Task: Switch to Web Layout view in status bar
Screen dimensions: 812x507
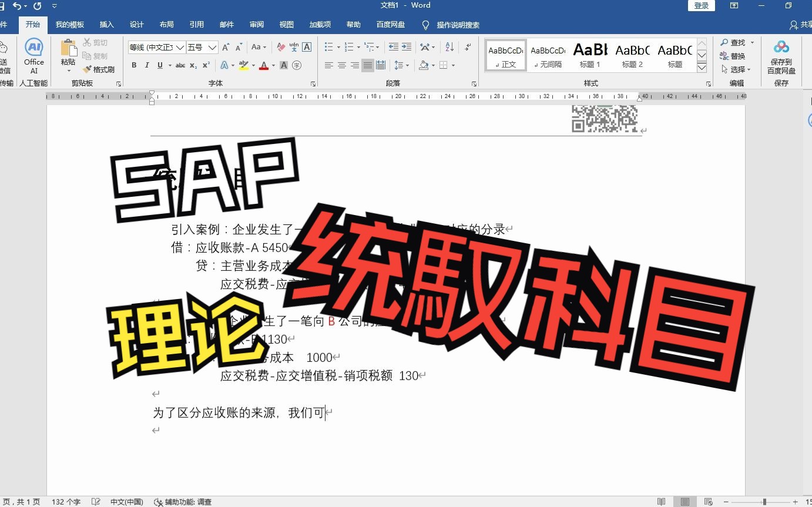Action: [709, 502]
